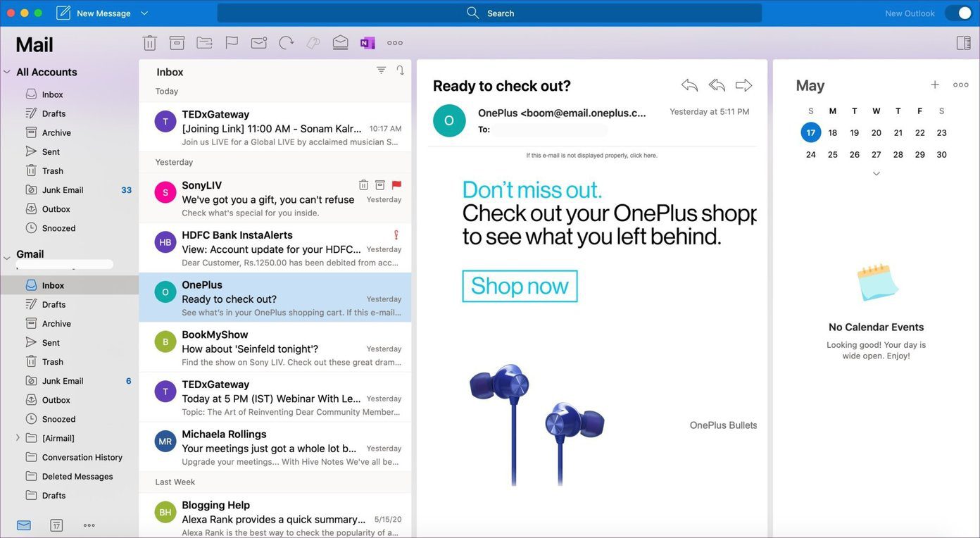Viewport: 980px width, 538px height.
Task: Open the calendar pane more options ellipsis
Action: pos(961,85)
